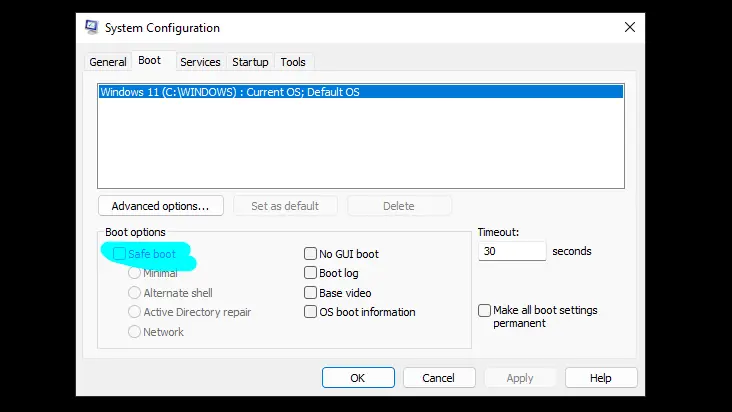This screenshot has height=412, width=732.
Task: Select the Windows 11 (C:\WINDOWS) boot entry
Action: (x=360, y=92)
